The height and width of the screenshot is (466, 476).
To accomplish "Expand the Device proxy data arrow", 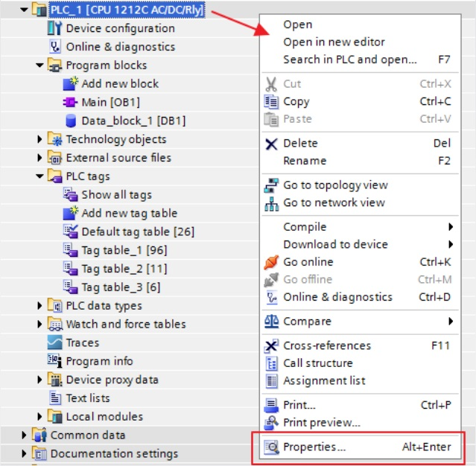I will pyautogui.click(x=39, y=380).
